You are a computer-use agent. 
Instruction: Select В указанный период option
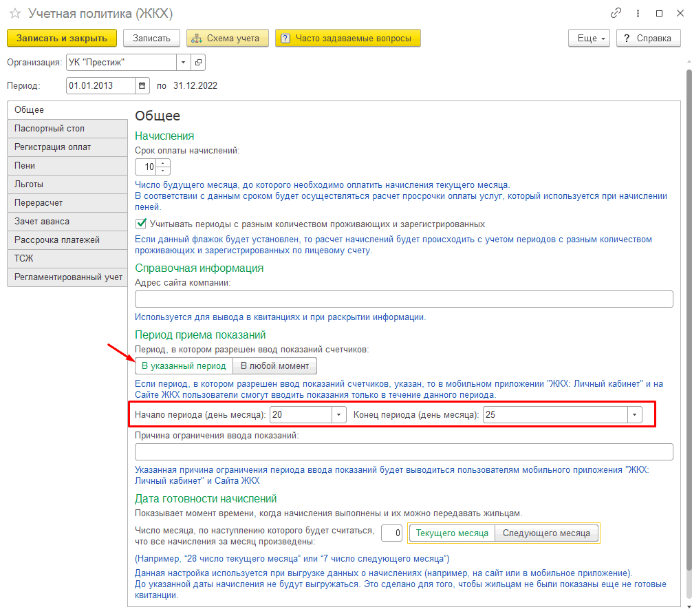[x=184, y=365]
